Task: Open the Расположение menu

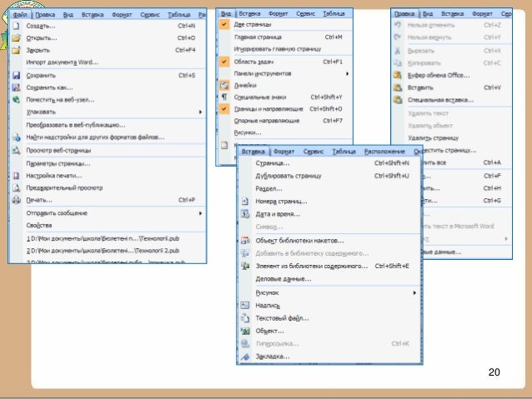Action: tap(384, 152)
